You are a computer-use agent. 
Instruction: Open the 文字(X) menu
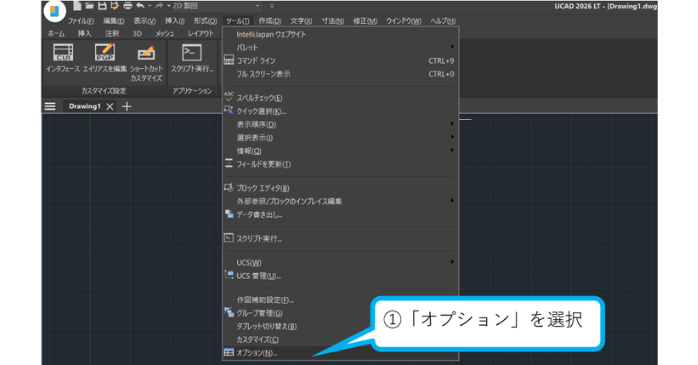click(301, 21)
